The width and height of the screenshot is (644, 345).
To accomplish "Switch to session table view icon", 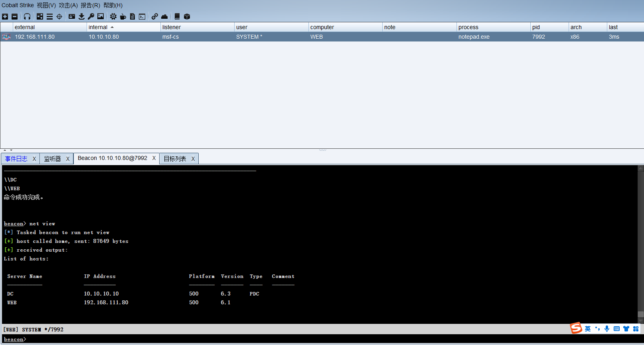I will (x=49, y=16).
